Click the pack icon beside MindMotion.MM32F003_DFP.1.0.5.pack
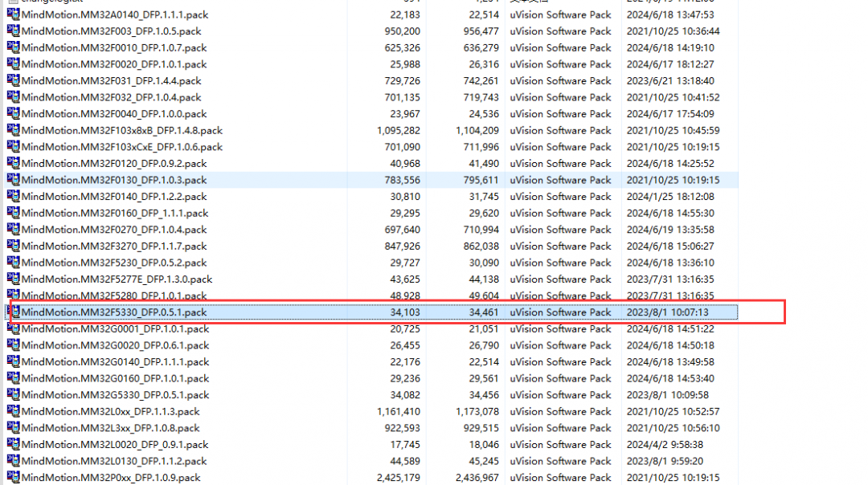The width and height of the screenshot is (868, 485). click(x=14, y=31)
